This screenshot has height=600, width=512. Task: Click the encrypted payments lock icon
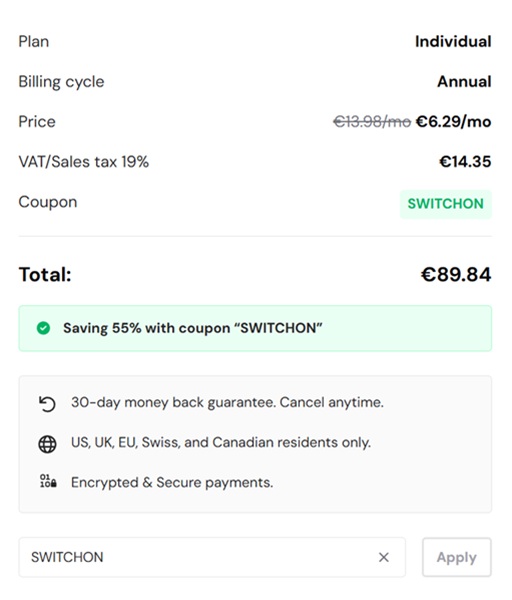48,481
